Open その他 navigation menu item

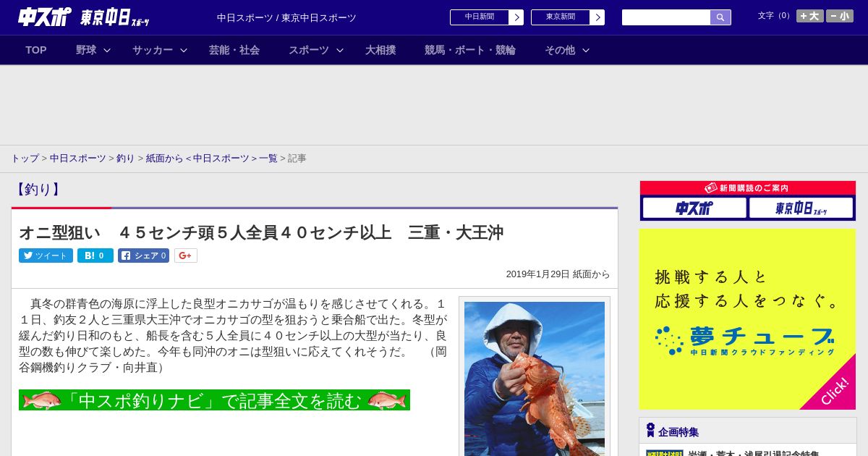click(x=560, y=50)
